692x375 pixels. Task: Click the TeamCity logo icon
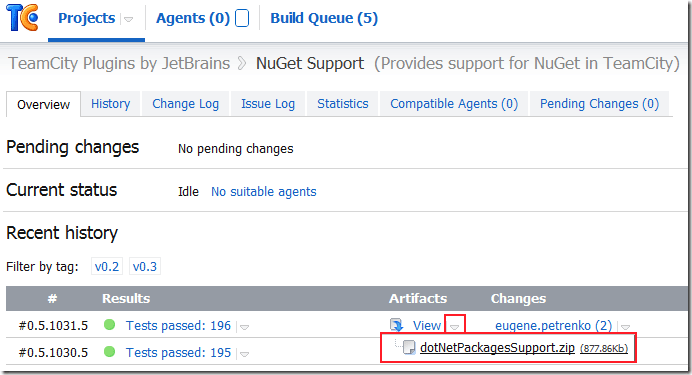coord(23,18)
